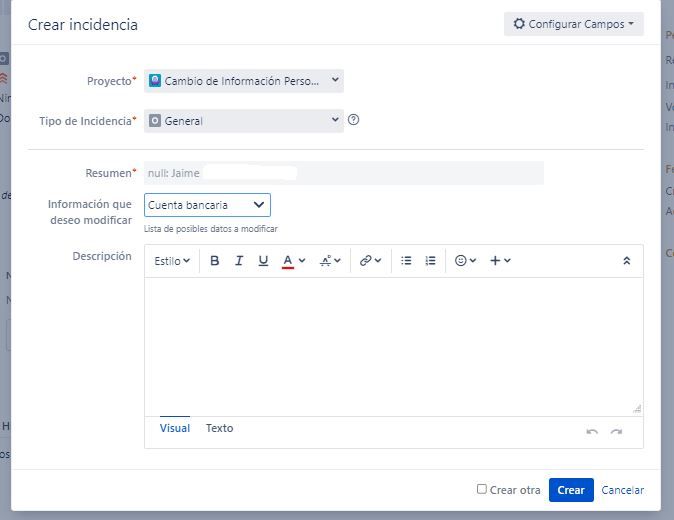The width and height of the screenshot is (674, 520).
Task: Insert numbered list in description
Action: pyautogui.click(x=430, y=260)
